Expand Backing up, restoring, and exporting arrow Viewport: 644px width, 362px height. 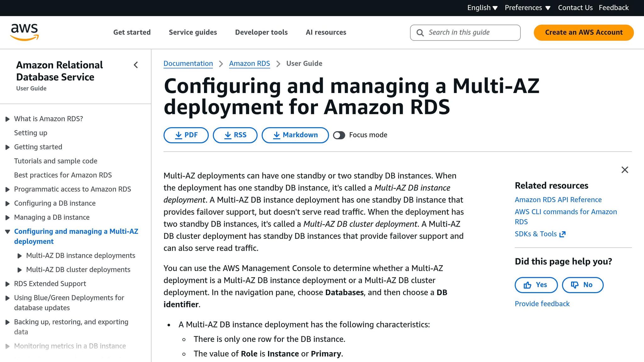[x=8, y=322]
